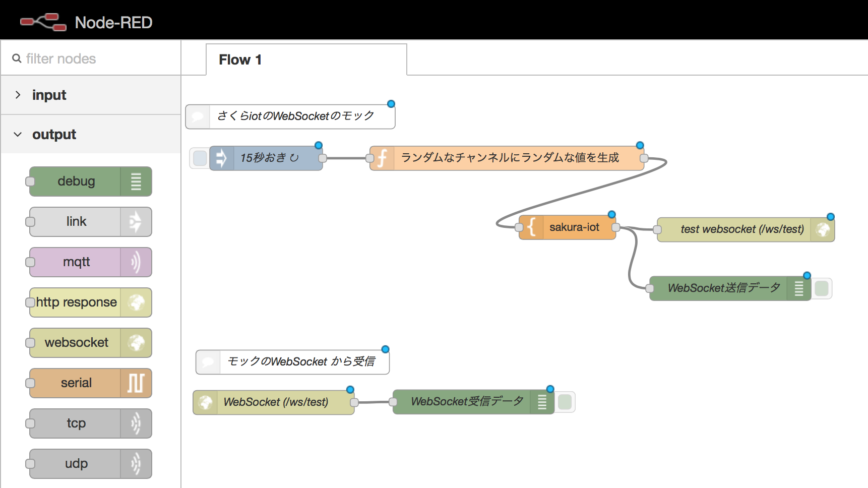The height and width of the screenshot is (488, 868).
Task: Click input port of WebSocket送信データ node
Action: click(650, 288)
